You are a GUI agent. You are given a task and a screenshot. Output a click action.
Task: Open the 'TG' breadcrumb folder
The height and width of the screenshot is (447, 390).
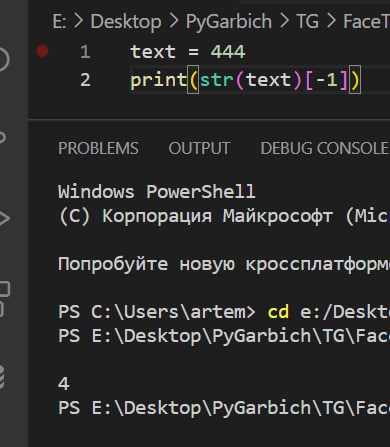coord(307,22)
